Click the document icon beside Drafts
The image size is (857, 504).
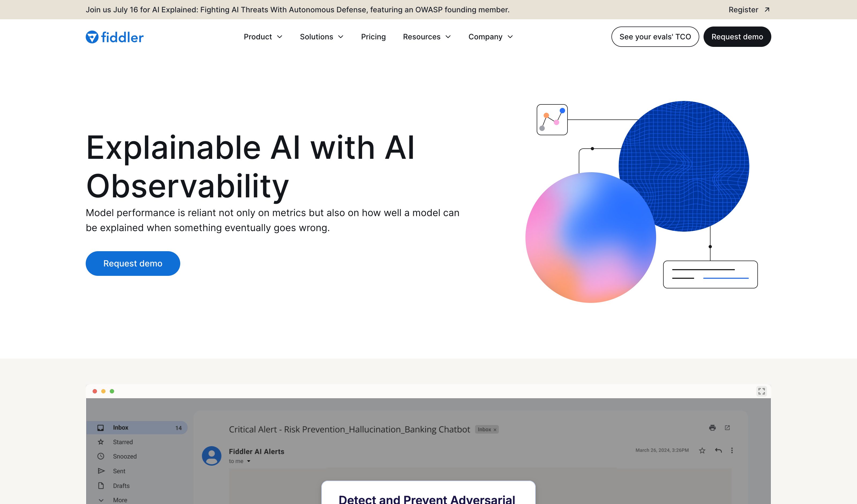(101, 485)
